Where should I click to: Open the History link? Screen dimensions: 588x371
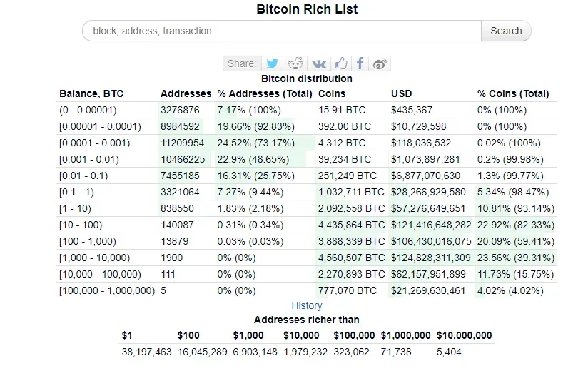click(307, 305)
